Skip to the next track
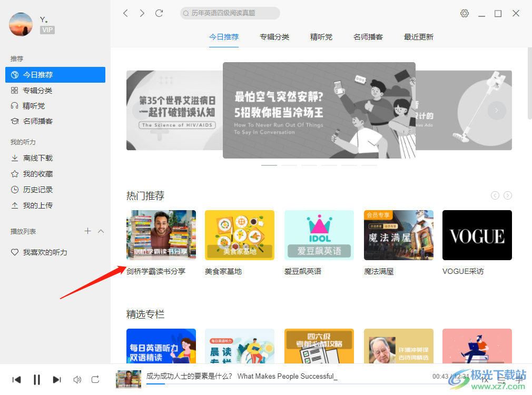 pyautogui.click(x=57, y=379)
